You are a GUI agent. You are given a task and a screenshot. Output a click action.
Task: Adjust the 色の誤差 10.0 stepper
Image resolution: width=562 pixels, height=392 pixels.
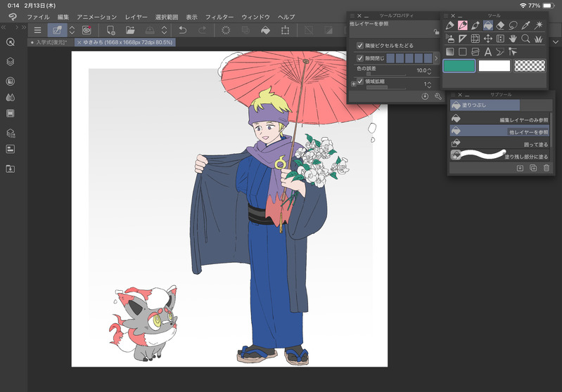(429, 70)
